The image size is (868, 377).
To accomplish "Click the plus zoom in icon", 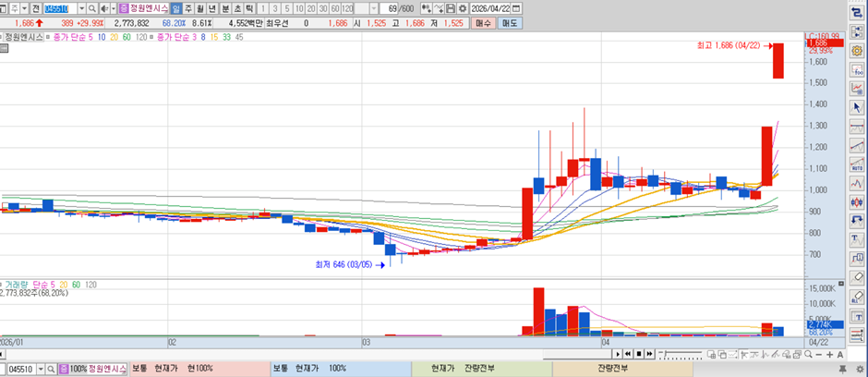I will click(x=830, y=354).
